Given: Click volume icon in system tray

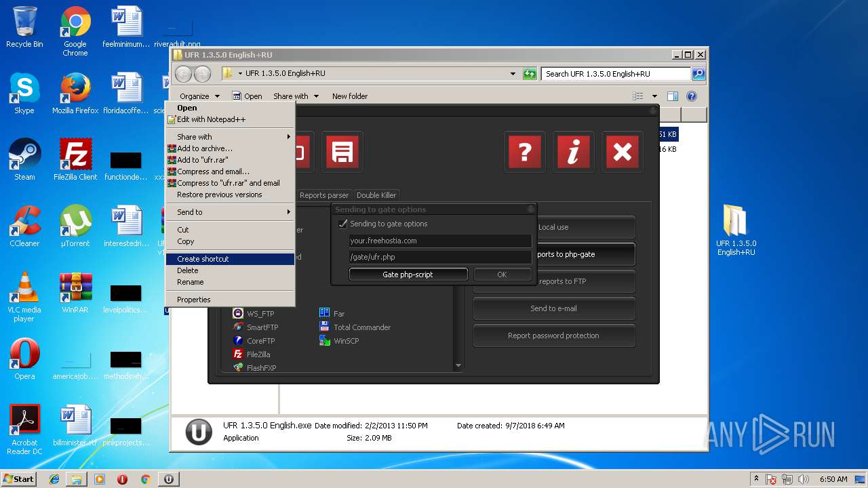Looking at the screenshot, I should tap(804, 479).
